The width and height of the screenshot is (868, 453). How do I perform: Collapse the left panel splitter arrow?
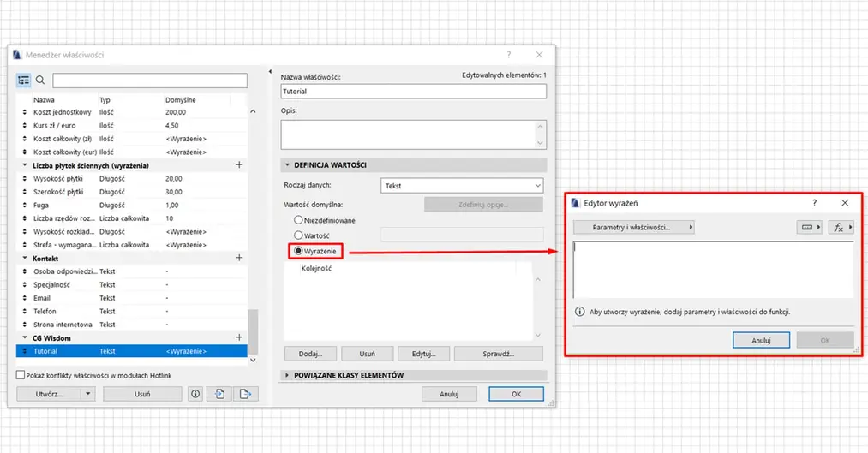pos(270,72)
